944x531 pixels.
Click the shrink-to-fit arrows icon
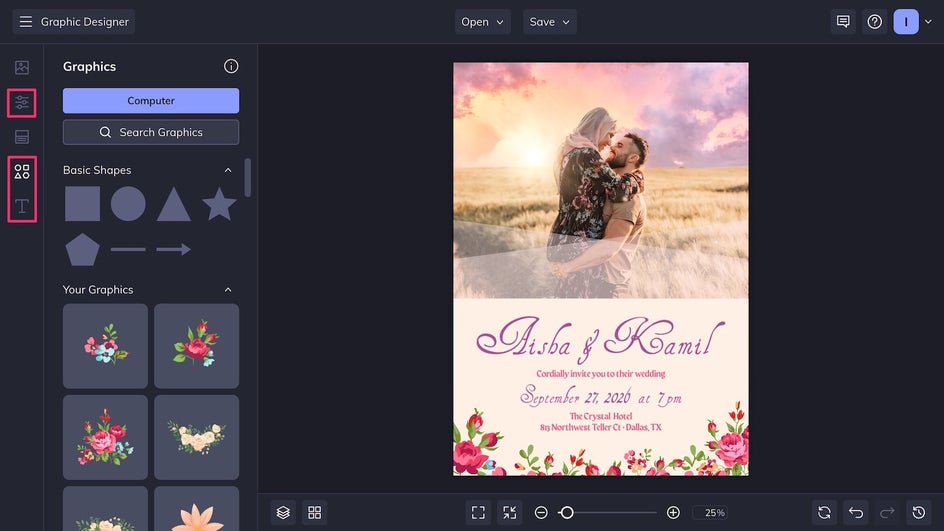(509, 512)
